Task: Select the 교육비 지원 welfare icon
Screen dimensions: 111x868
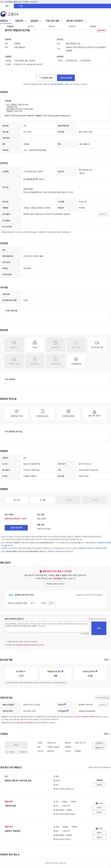Action: pyautogui.click(x=76, y=345)
